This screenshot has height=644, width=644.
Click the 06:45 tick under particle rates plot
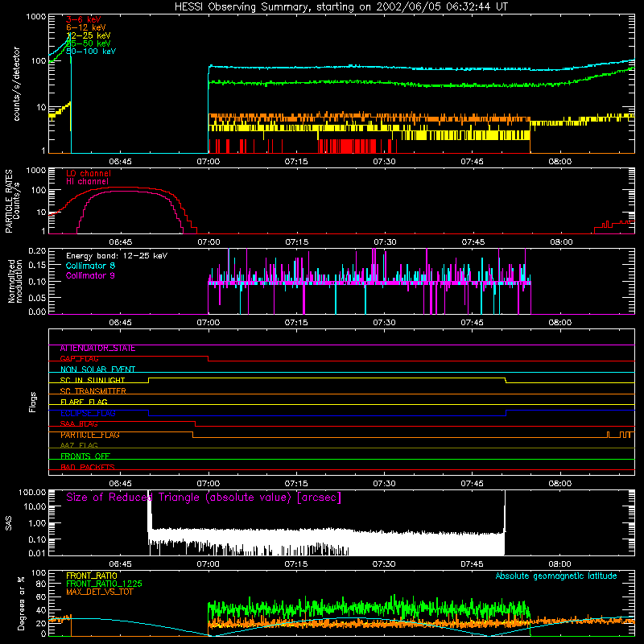coord(120,242)
